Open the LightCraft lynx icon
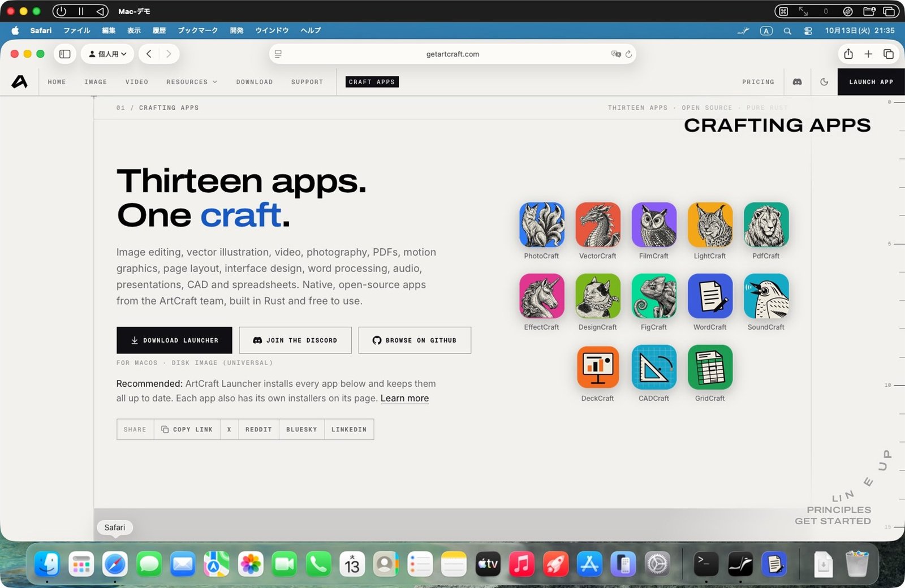 (710, 224)
